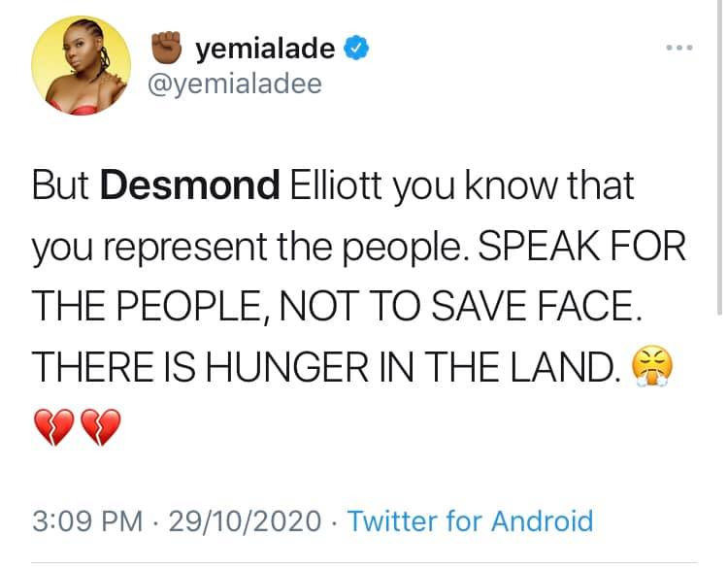Viewport: 728px width, 570px height.
Task: Click the raised fist emoji beside yemialade
Action: [169, 48]
